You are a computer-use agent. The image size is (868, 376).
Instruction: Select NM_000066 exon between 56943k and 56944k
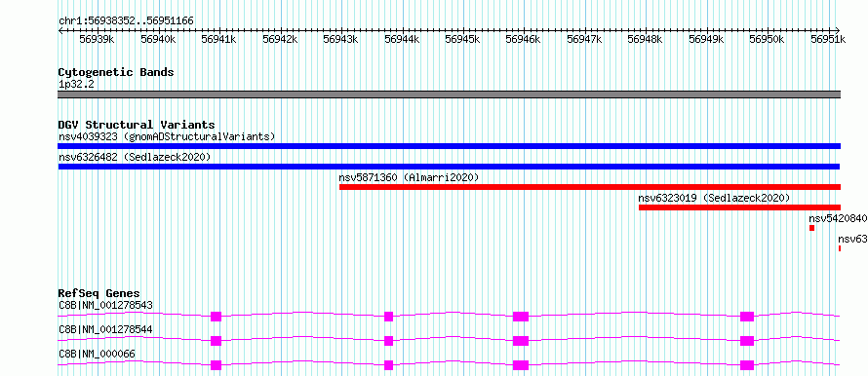[x=388, y=365]
